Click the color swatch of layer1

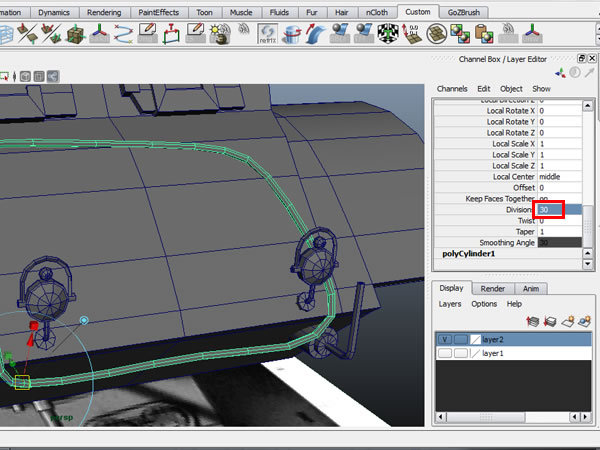click(x=475, y=353)
